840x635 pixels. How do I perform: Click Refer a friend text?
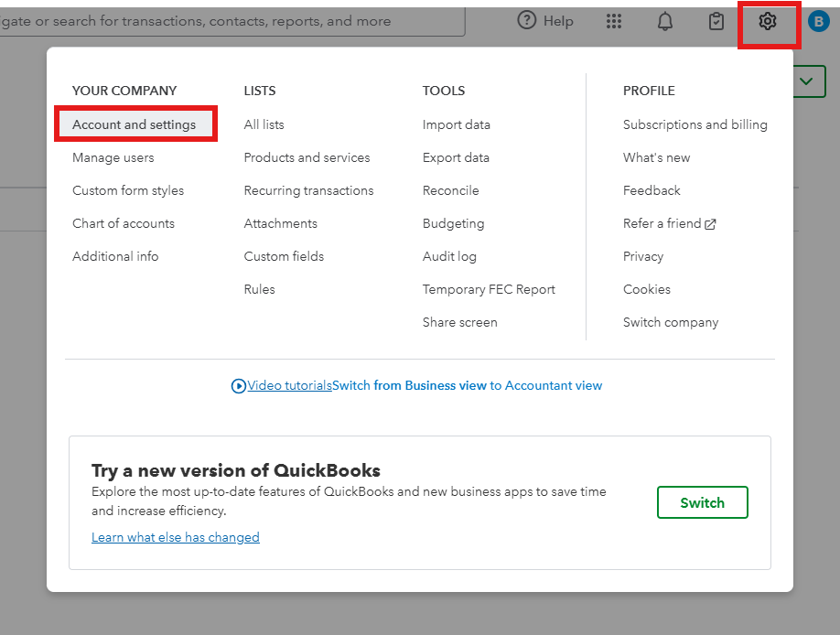[x=662, y=223]
